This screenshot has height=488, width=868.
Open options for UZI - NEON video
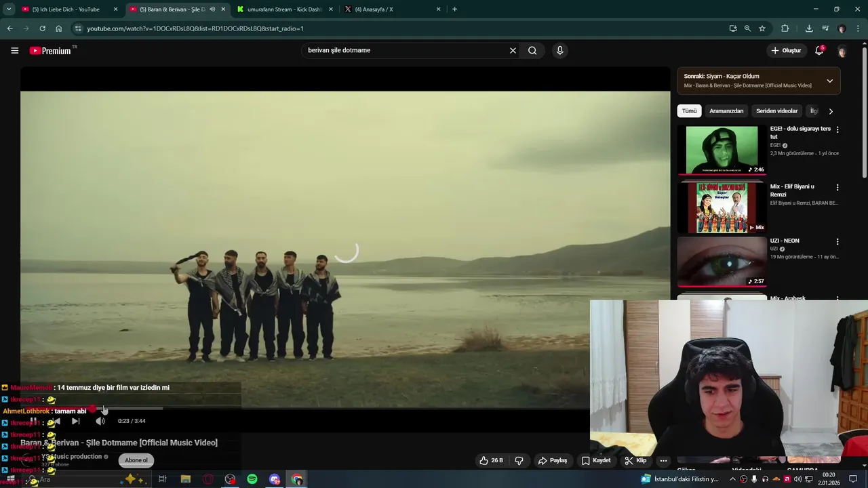837,241
